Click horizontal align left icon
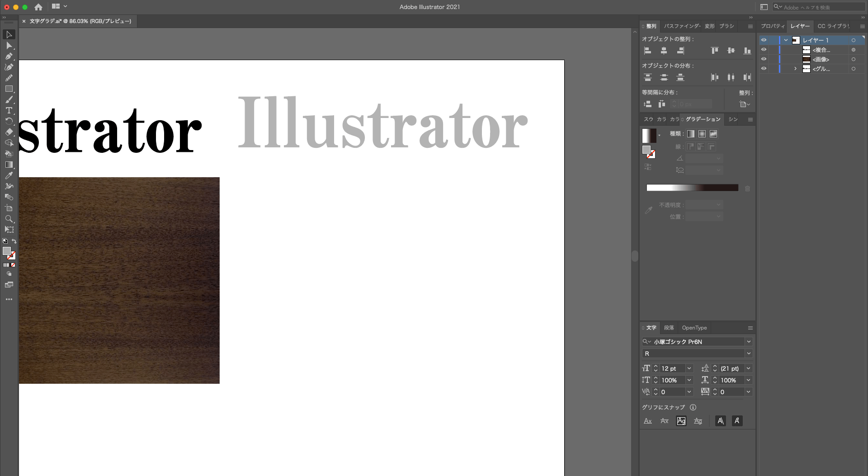 647,51
